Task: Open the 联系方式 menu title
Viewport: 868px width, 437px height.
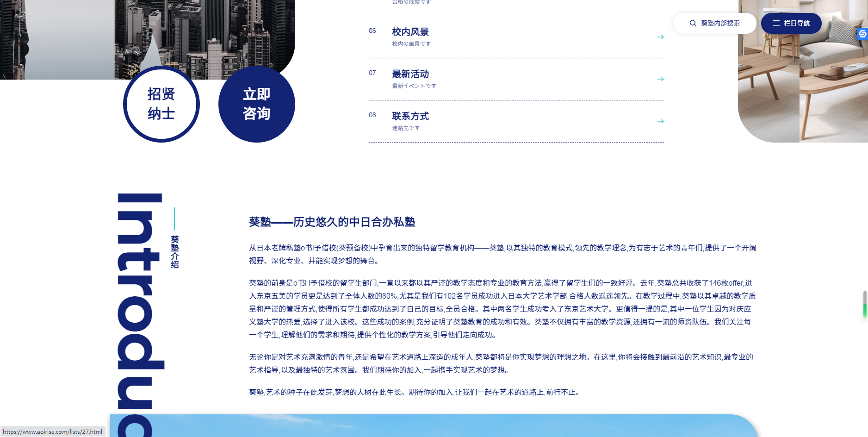Action: (410, 116)
